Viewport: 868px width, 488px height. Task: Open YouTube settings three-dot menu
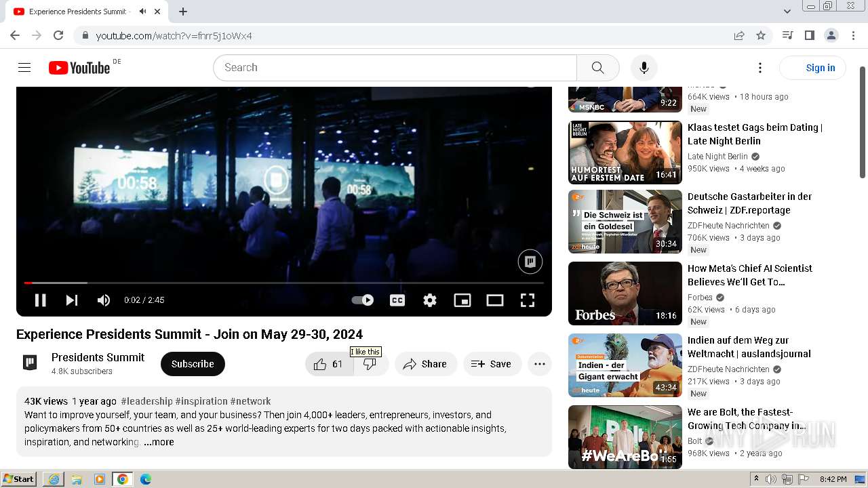pos(760,68)
